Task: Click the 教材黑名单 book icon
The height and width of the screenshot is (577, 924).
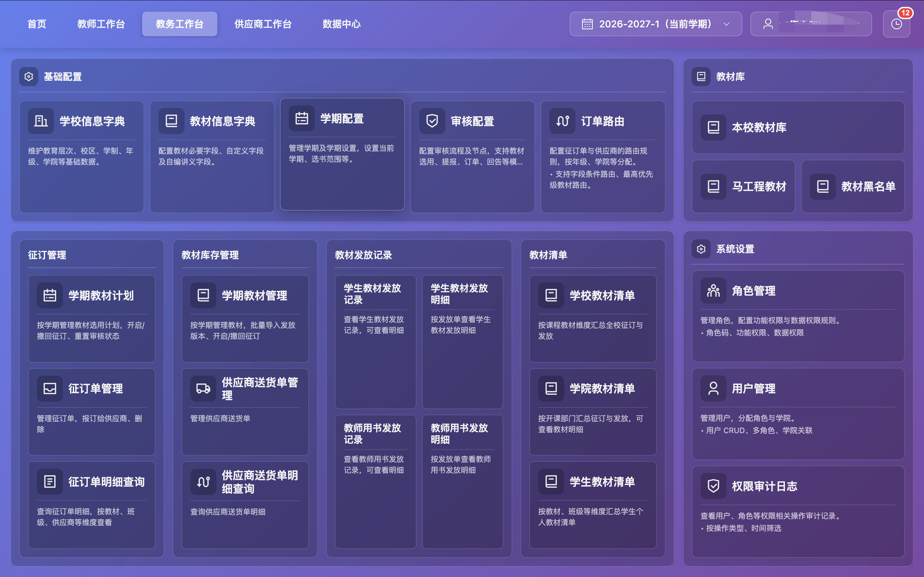Action: tap(823, 186)
